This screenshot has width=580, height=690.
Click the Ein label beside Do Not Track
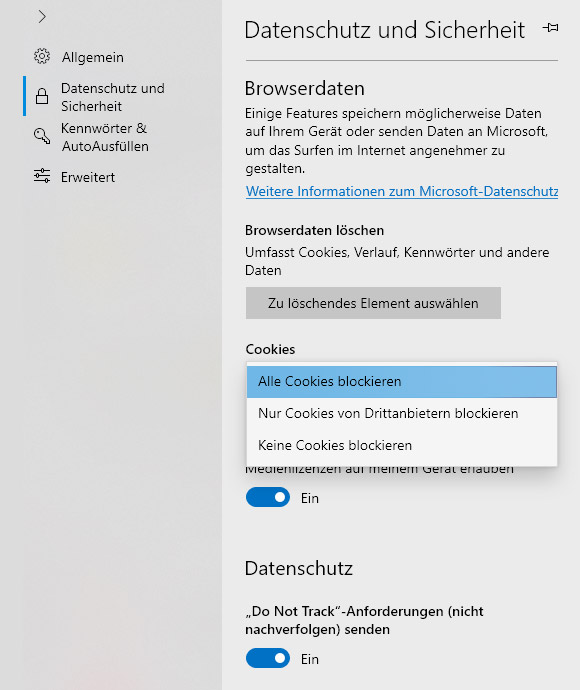(310, 659)
